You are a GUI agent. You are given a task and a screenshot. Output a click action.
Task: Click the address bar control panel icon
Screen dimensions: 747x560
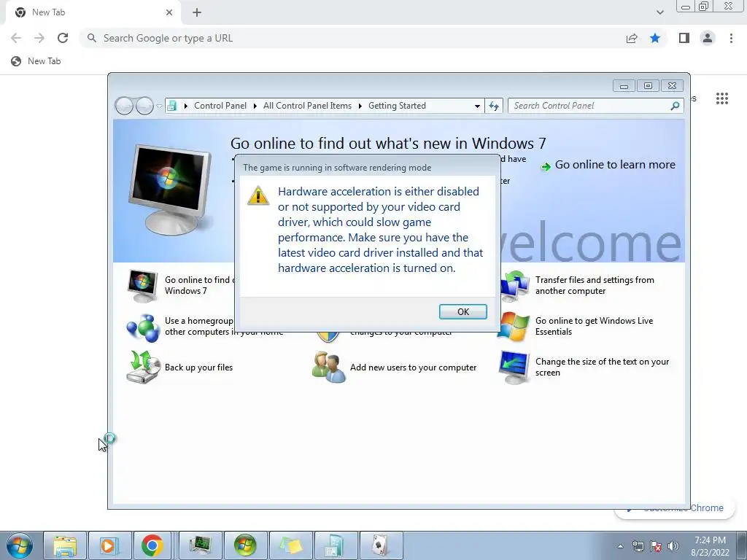pos(172,106)
